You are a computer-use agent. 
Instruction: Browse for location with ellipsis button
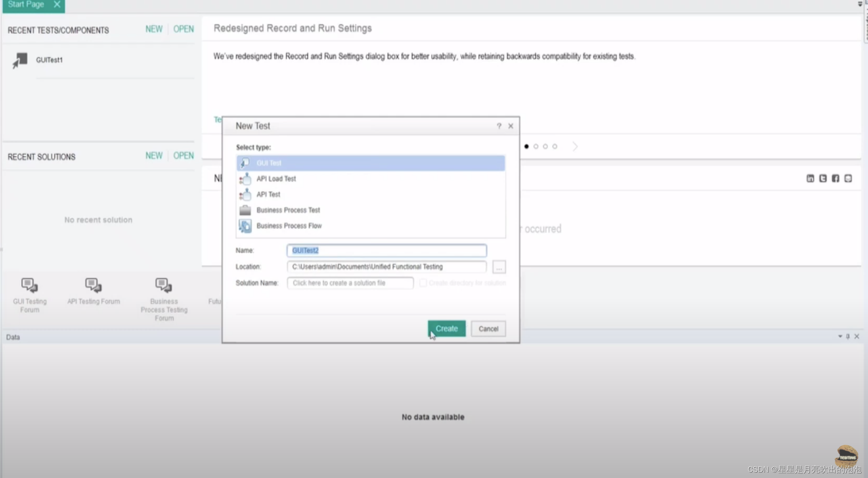coord(499,267)
